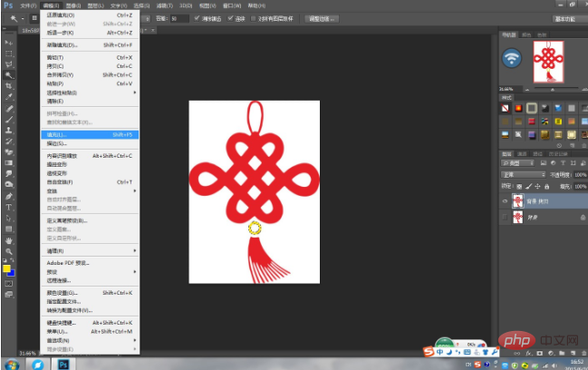Click the Navigator preview thumbnail
The image size is (588, 370).
tap(549, 62)
